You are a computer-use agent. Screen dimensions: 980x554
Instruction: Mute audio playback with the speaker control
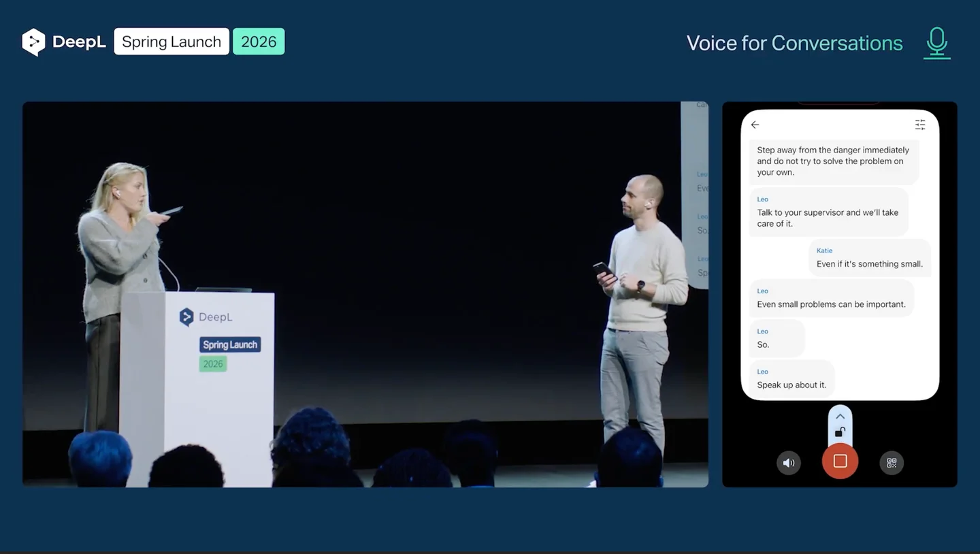click(789, 462)
